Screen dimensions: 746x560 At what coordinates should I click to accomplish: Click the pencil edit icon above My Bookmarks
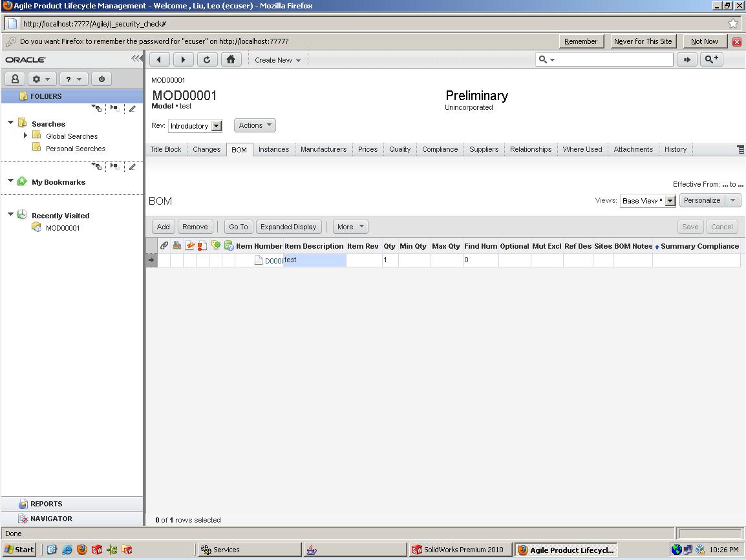[133, 167]
